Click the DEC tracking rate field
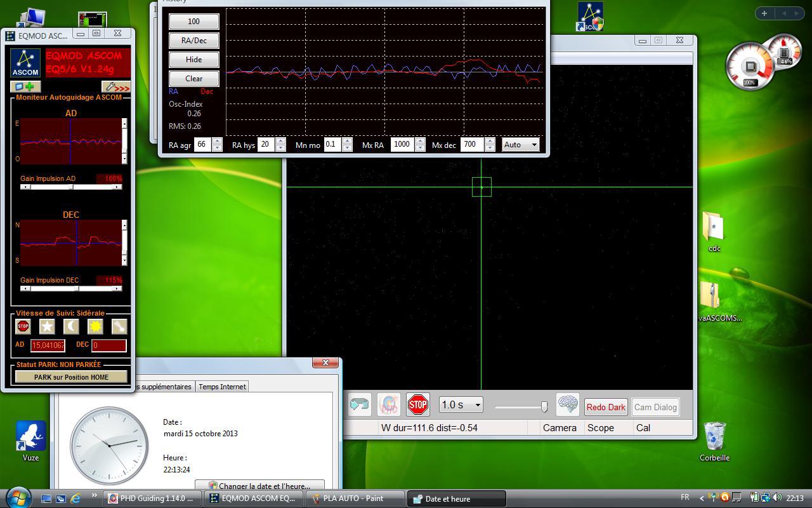This screenshot has width=812, height=508. point(108,345)
